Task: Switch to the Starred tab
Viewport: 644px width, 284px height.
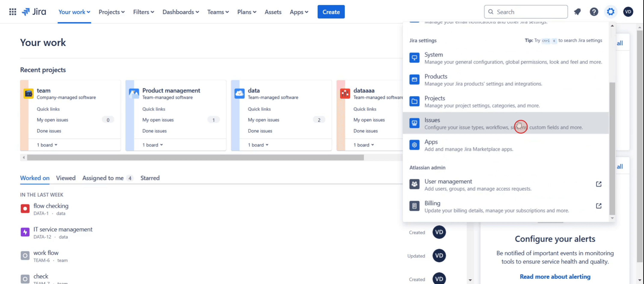Action: (150, 178)
